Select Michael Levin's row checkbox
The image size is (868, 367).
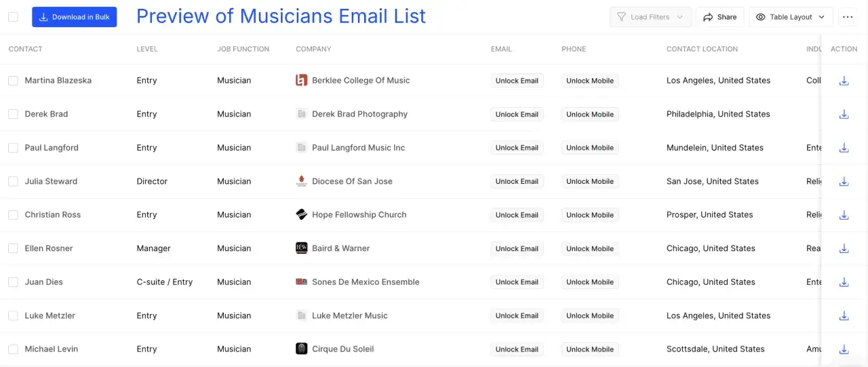point(13,349)
